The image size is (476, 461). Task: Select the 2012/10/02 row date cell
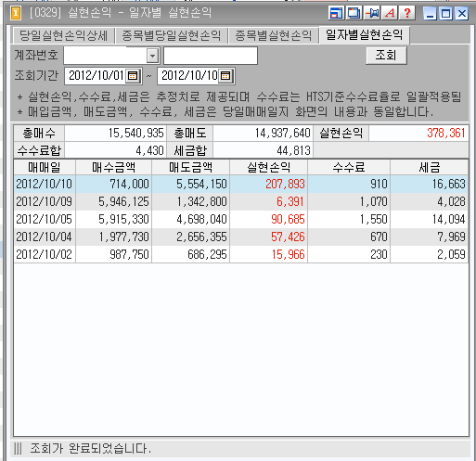[x=45, y=254]
